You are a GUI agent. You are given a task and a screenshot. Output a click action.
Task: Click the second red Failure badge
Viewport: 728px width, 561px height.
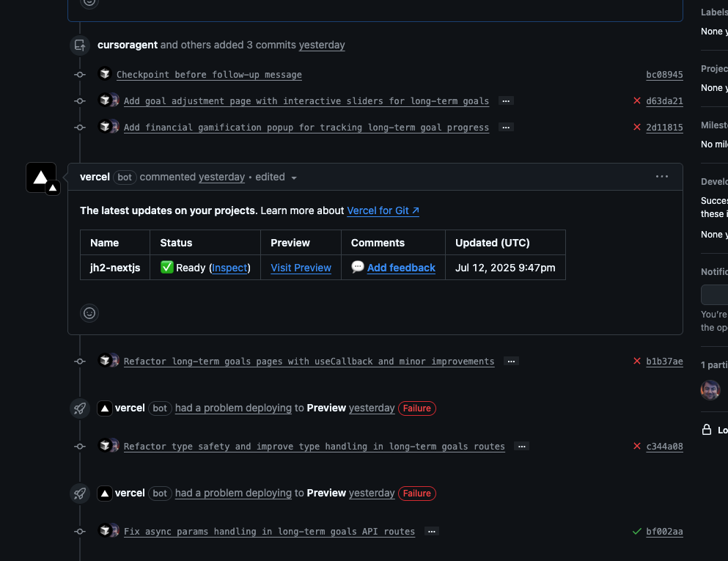pyautogui.click(x=417, y=494)
